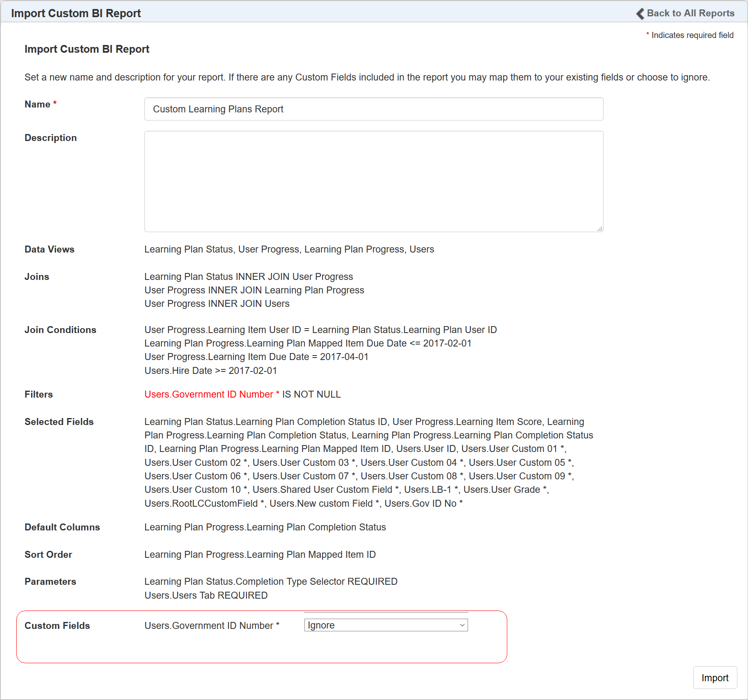Click the page header title bar text

pyautogui.click(x=76, y=13)
